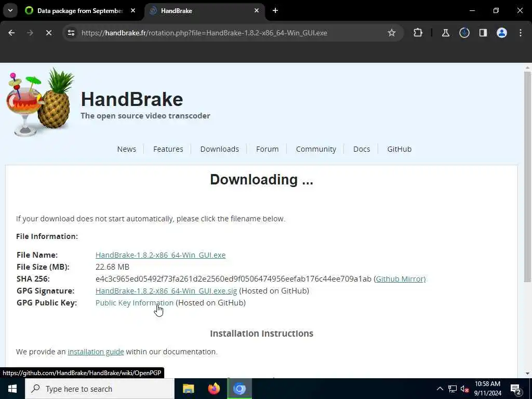Open the Forum menu item
This screenshot has height=399, width=532.
[268, 149]
